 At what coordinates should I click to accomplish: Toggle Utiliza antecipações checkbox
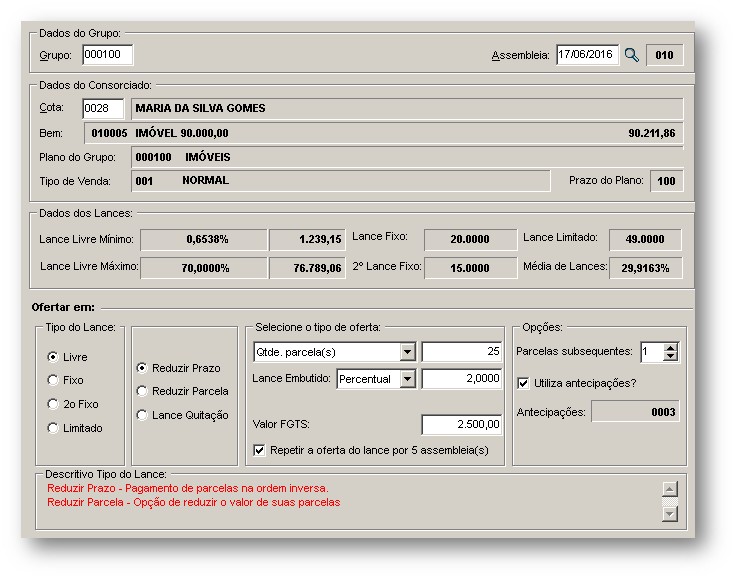(x=523, y=384)
